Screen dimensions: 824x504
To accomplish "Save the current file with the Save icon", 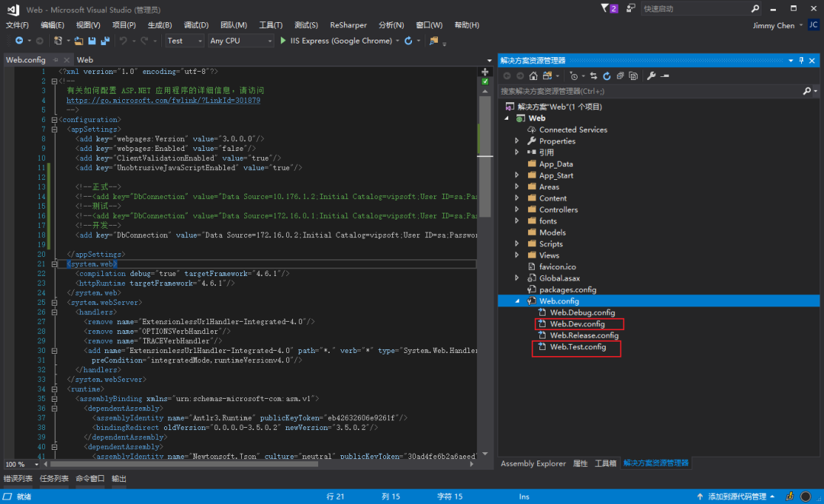I will (92, 40).
